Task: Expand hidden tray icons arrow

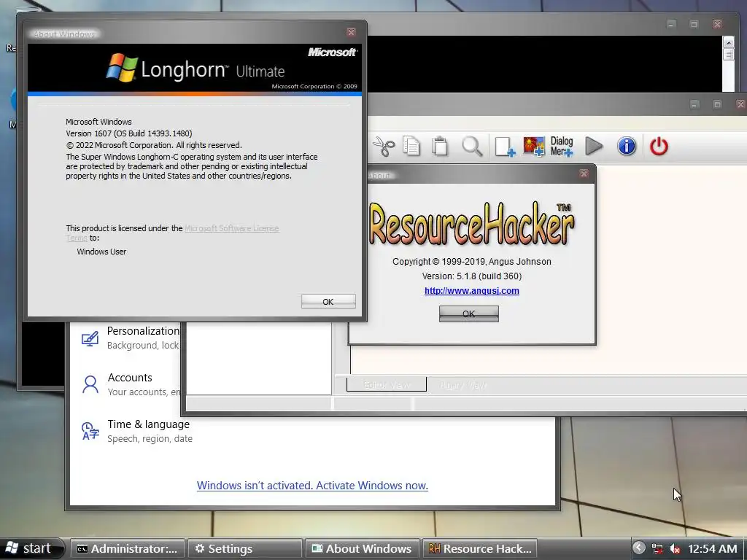Action: tap(639, 548)
